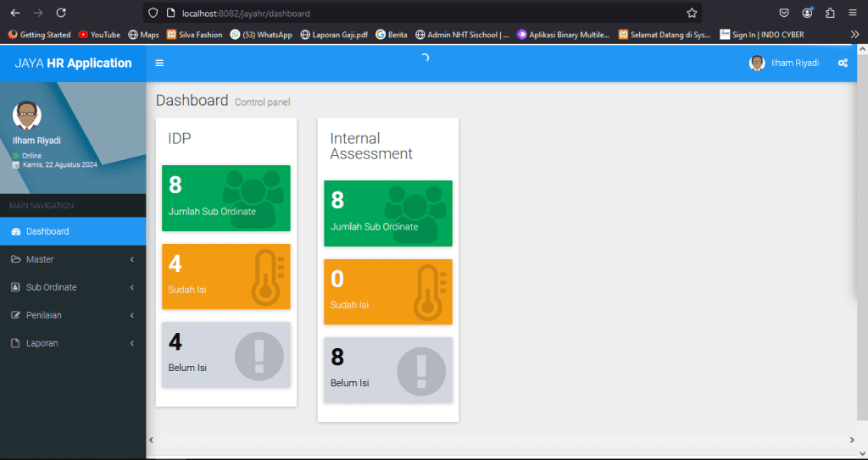This screenshot has height=460, width=868.
Task: Expand the Penilaian menu chevron
Action: 132,315
